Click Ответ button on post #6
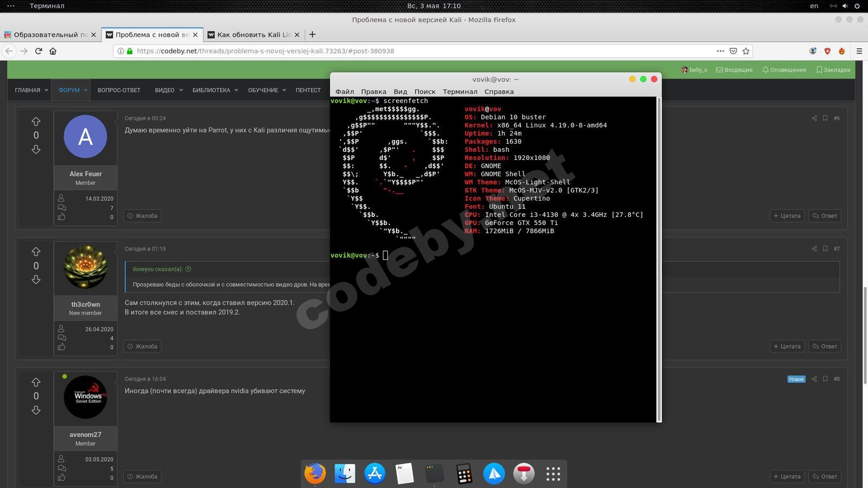Viewport: 868px width, 488px height. pos(825,216)
